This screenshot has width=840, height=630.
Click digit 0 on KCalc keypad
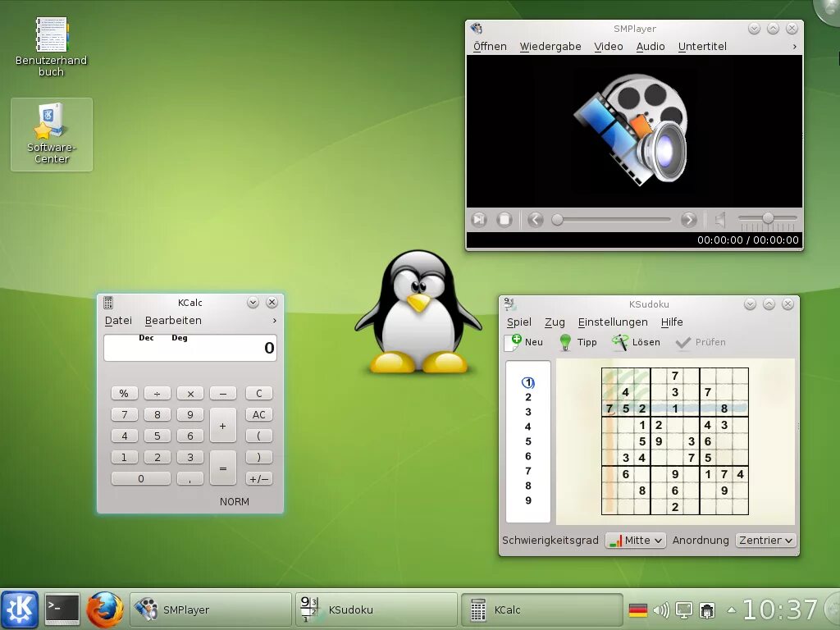(x=141, y=479)
